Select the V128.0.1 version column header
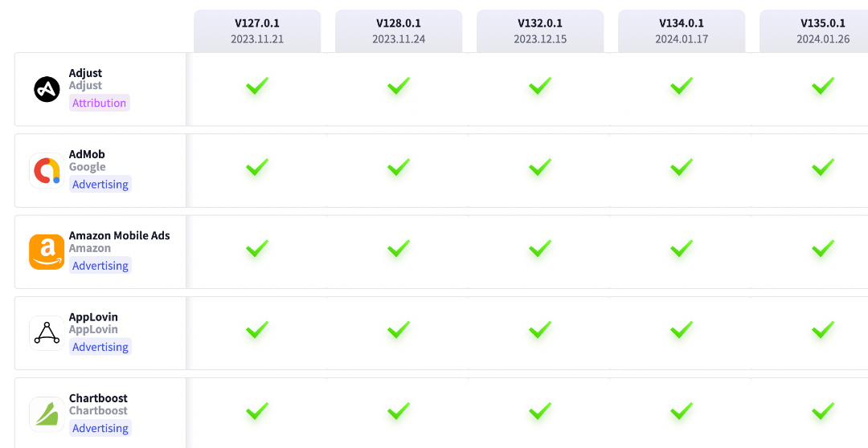868x448 pixels. 399,31
